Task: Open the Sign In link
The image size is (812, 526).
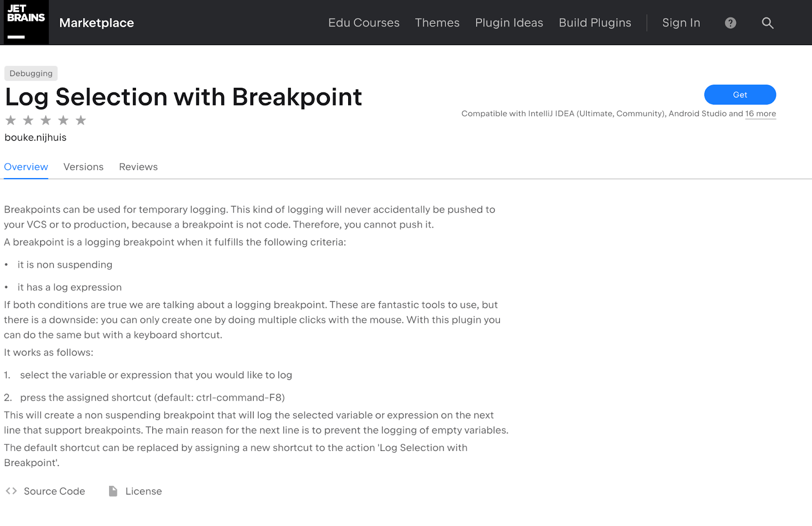Action: click(x=681, y=23)
